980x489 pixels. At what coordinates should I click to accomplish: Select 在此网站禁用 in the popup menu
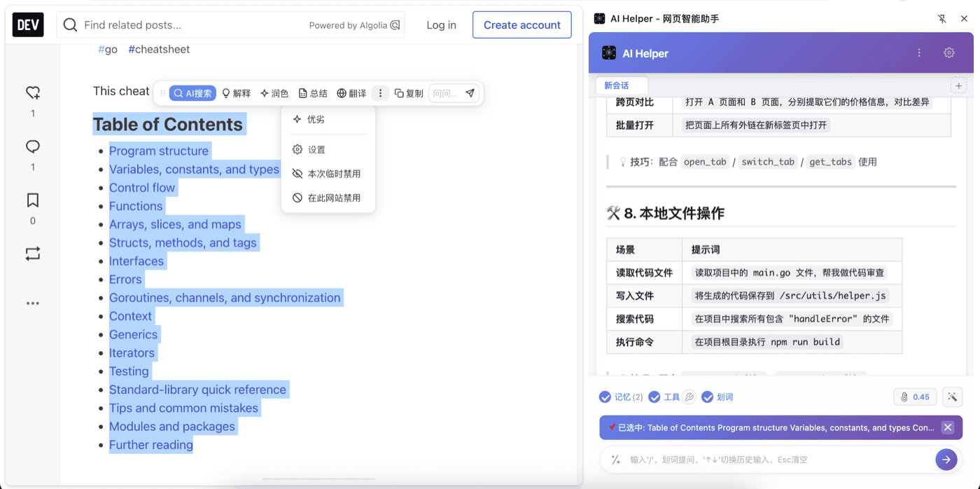tap(328, 198)
